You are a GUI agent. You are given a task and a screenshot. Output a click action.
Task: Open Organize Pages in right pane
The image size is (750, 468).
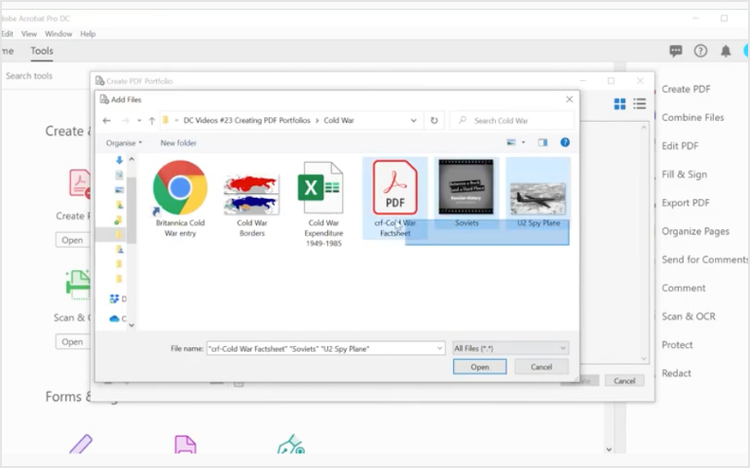pyautogui.click(x=695, y=232)
